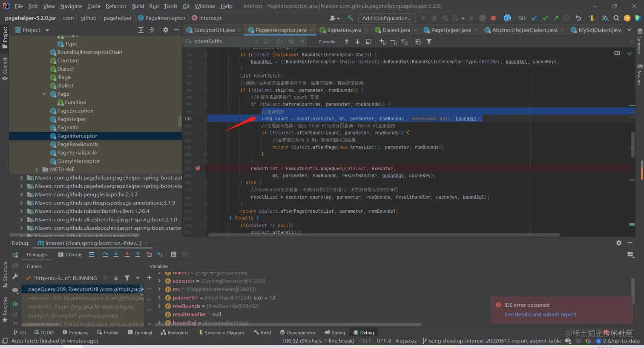Open Evaluate Expression calculator icon
The width and height of the screenshot is (644, 348).
coord(173,254)
